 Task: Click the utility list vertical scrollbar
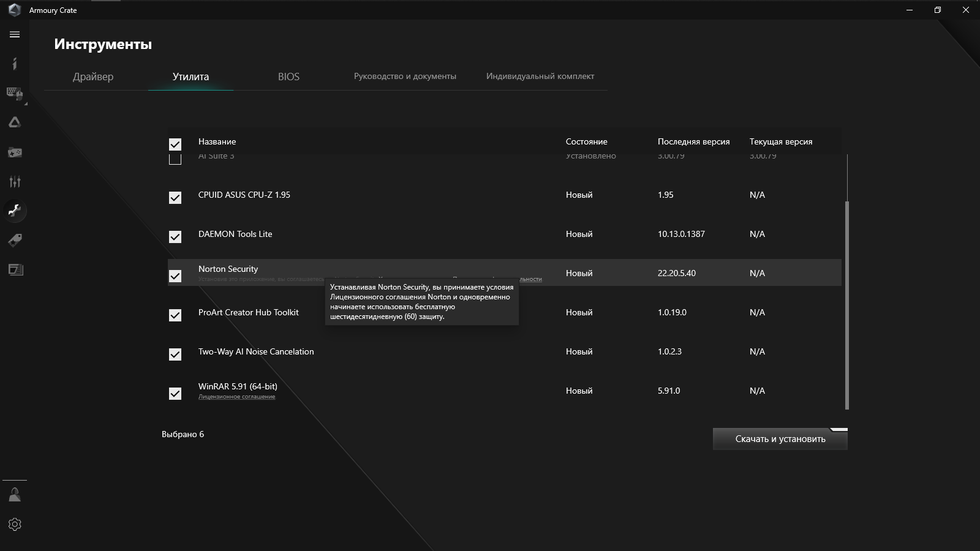[x=847, y=305]
